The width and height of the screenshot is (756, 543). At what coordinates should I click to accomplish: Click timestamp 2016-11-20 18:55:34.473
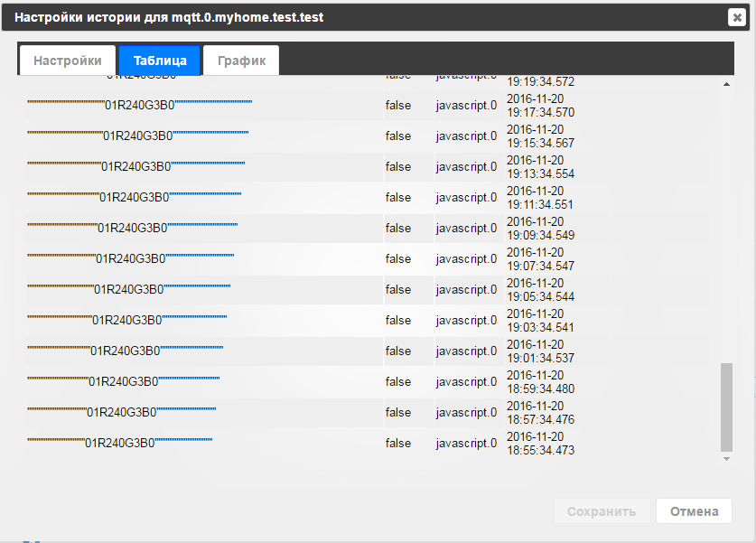click(x=540, y=444)
